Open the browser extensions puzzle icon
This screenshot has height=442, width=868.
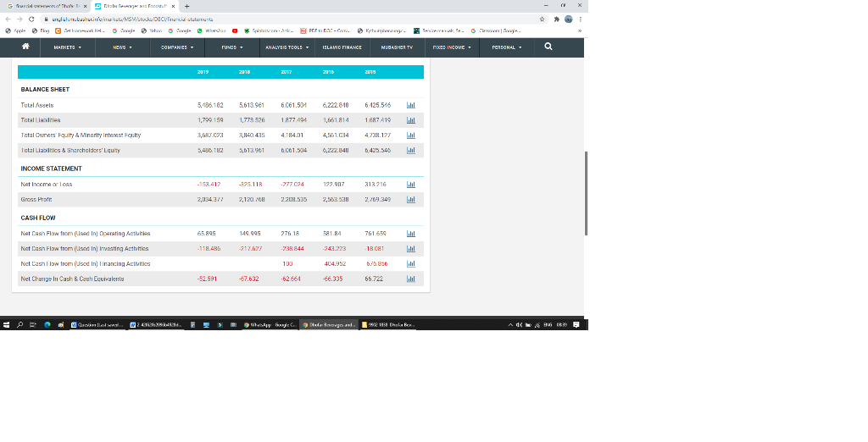tap(556, 19)
